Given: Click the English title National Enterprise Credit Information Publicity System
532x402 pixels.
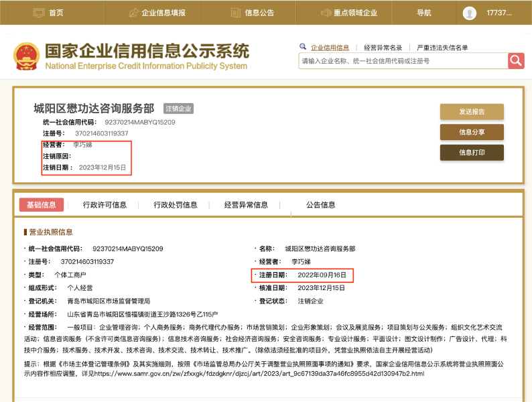Looking at the screenshot, I should (x=146, y=66).
